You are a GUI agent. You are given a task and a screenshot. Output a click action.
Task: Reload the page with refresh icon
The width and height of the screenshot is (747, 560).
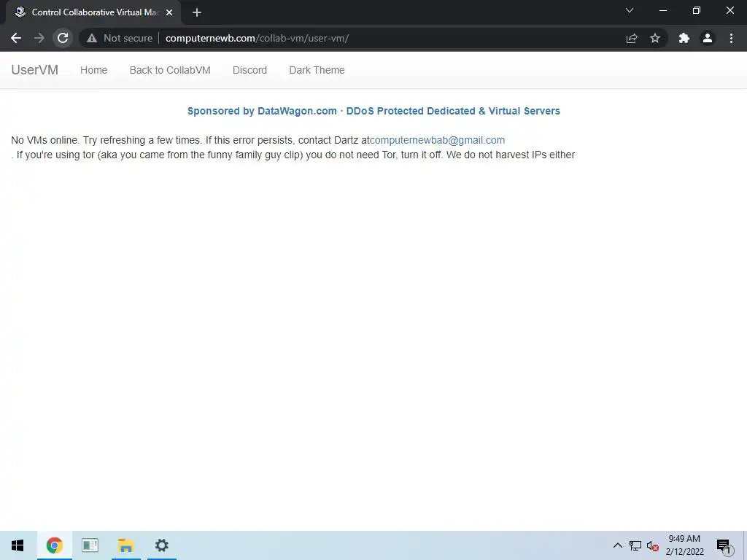(x=63, y=38)
